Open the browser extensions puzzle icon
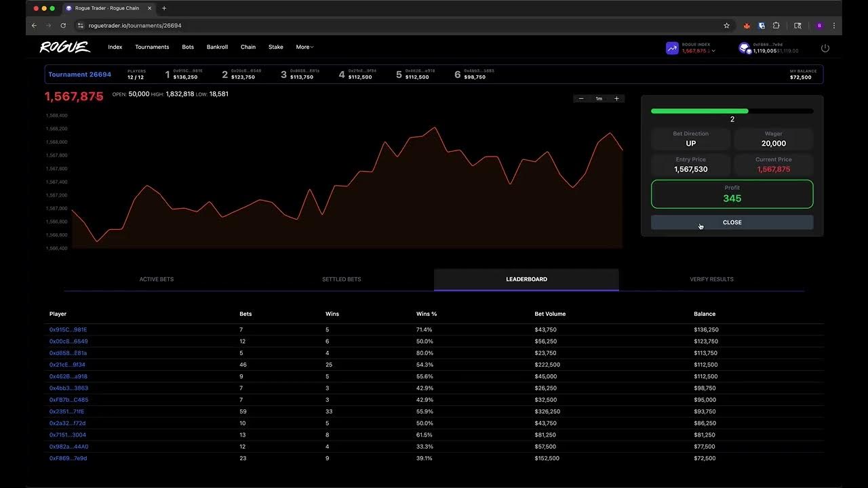This screenshot has width=868, height=488. 776,26
